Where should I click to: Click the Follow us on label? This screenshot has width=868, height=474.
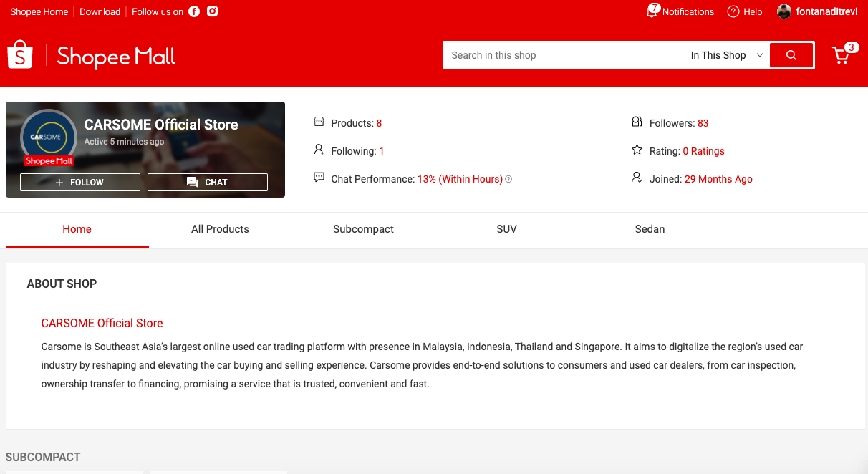pyautogui.click(x=158, y=12)
